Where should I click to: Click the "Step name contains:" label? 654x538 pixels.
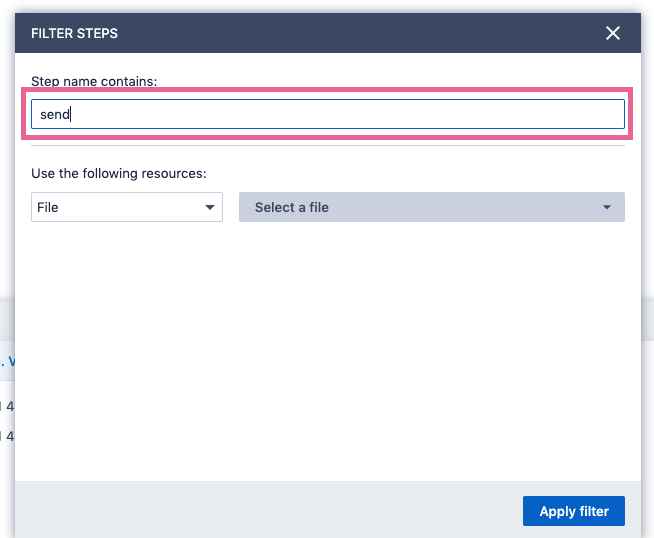click(94, 80)
